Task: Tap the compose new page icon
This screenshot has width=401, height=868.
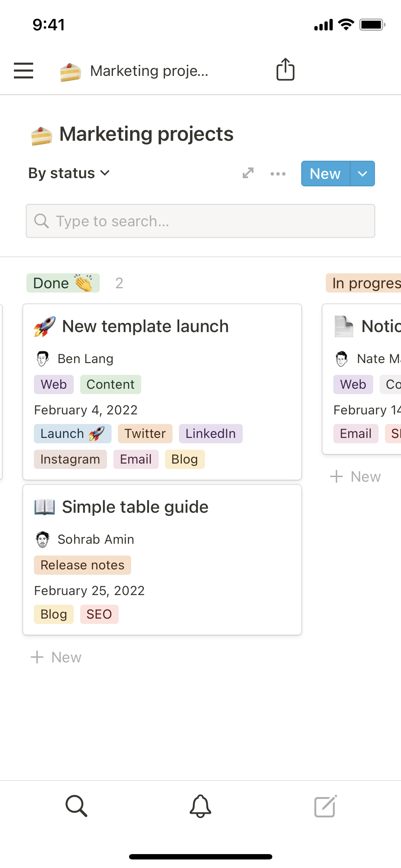Action: pyautogui.click(x=325, y=806)
